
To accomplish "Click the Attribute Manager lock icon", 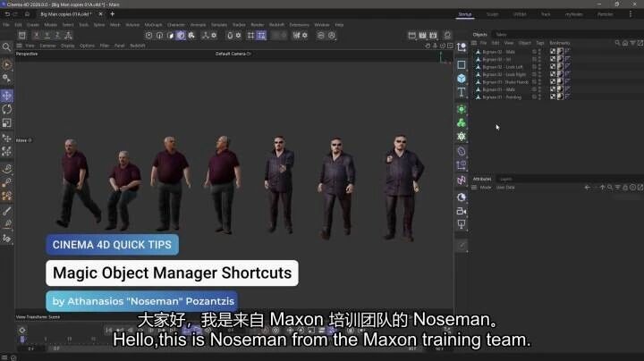I will 625,188.
